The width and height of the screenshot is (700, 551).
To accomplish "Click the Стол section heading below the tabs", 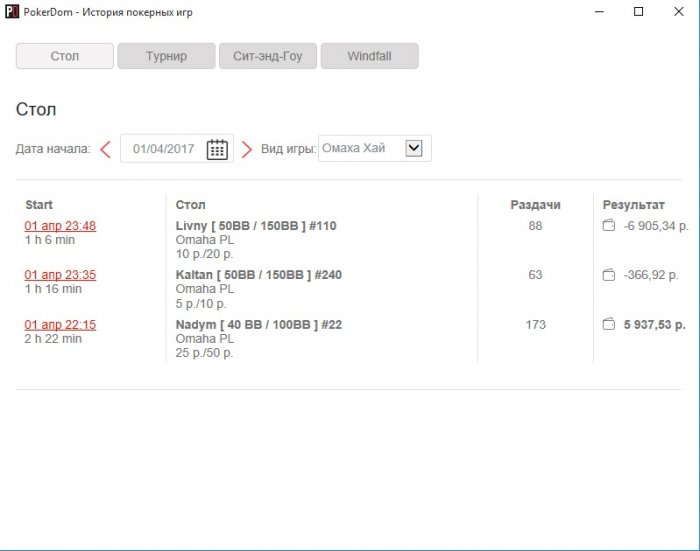I will [36, 109].
